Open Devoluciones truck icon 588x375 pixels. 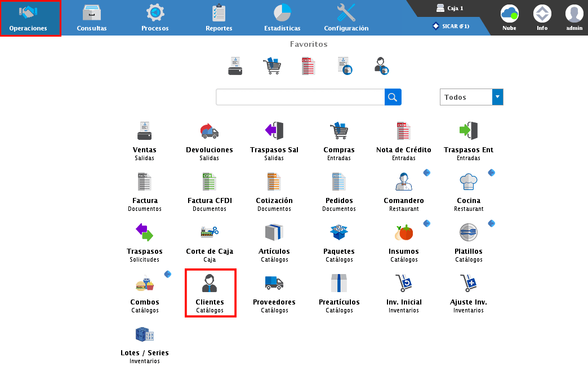[x=210, y=132]
